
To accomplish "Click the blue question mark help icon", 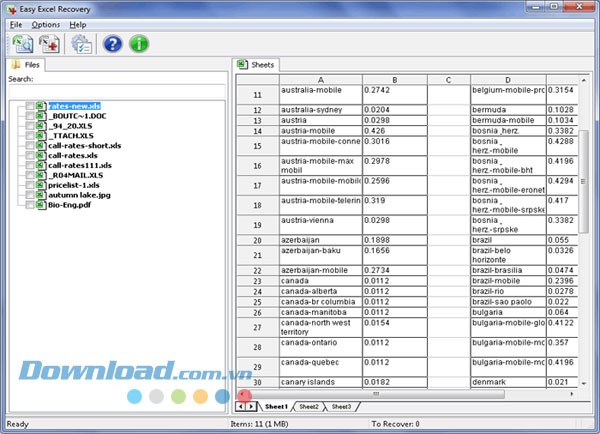I will point(113,43).
